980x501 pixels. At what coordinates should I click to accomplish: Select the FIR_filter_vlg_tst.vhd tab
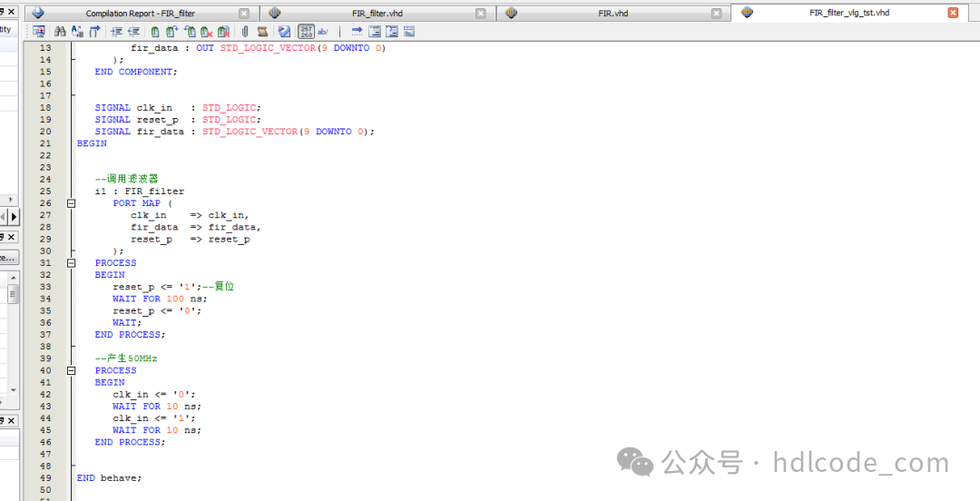[849, 13]
